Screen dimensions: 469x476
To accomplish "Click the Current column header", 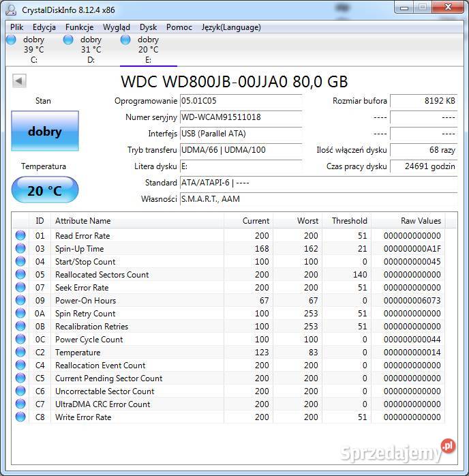I will (248, 221).
